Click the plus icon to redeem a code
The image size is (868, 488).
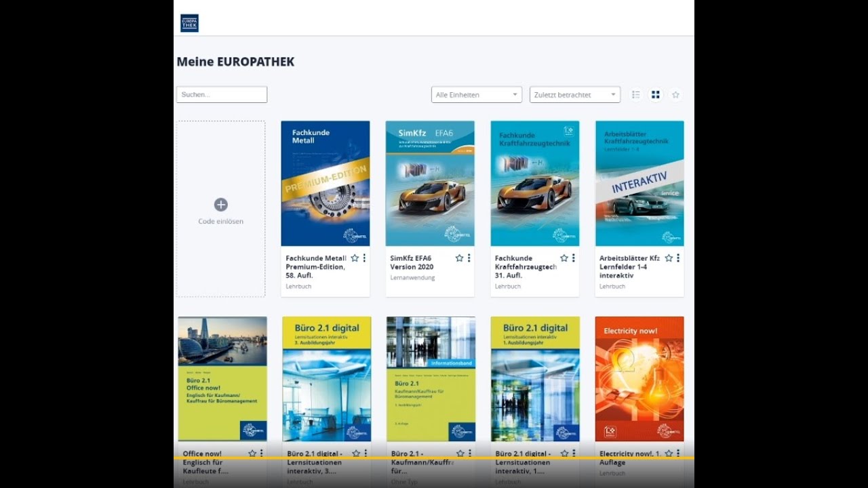point(221,205)
